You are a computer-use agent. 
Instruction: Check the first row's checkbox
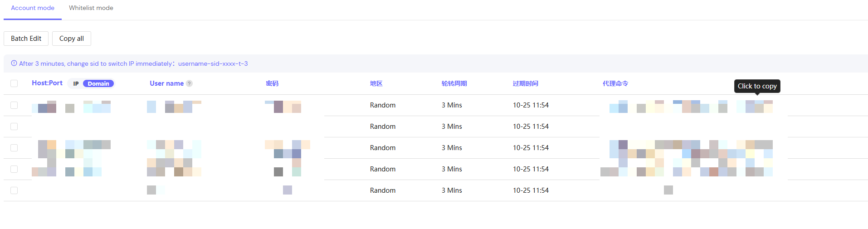pos(14,105)
